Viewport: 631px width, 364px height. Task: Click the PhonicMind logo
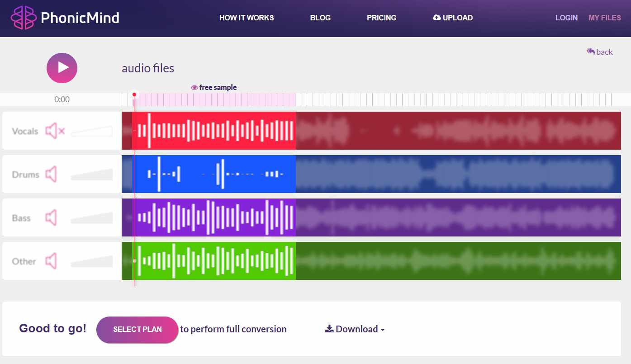click(65, 18)
